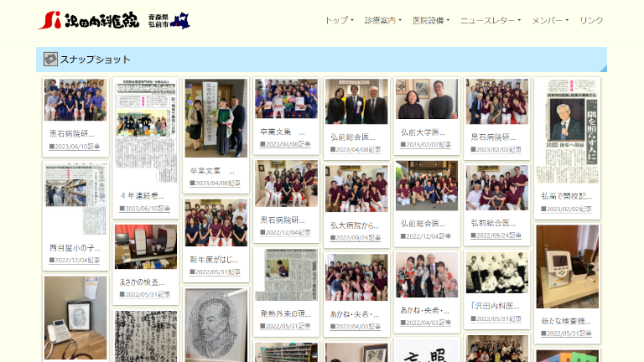Open 2023/02/02記事 under 弘前大学医
The height and width of the screenshot is (362, 644).
pos(425,144)
